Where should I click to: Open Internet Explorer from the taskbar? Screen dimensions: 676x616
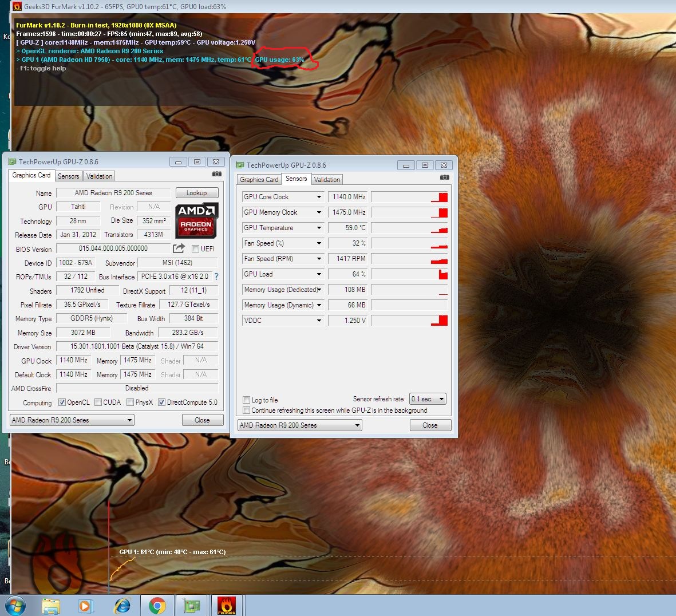[122, 606]
